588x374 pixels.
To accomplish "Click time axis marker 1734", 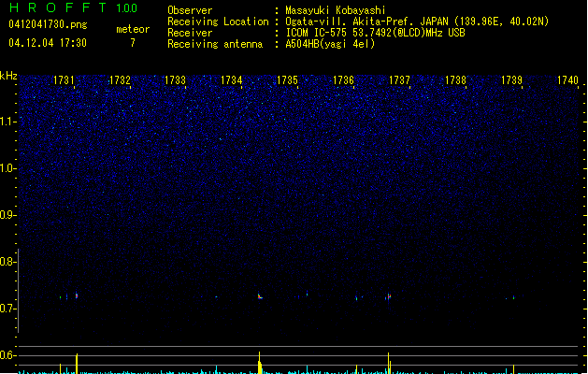I will 232,80.
